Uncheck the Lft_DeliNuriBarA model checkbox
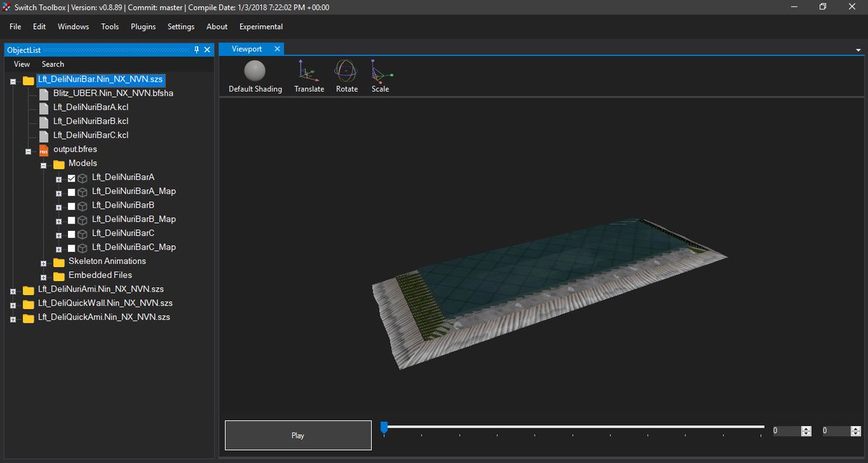868x463 pixels. coord(71,178)
